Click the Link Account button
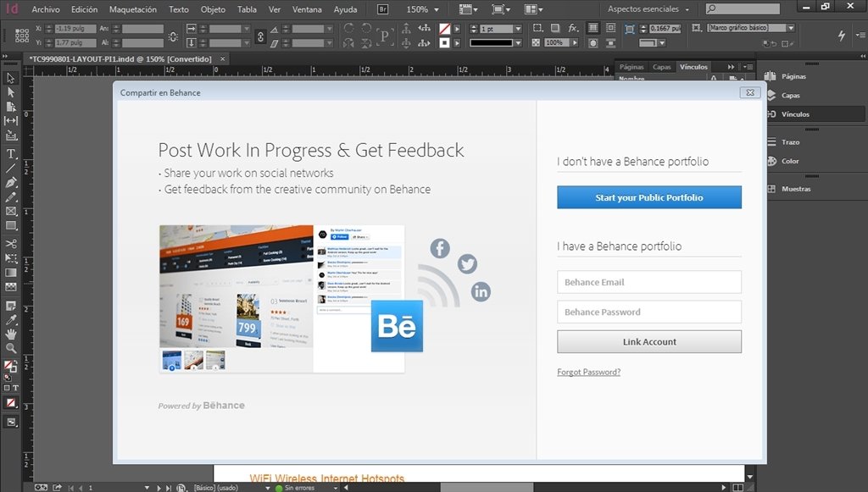868x492 pixels. [649, 341]
